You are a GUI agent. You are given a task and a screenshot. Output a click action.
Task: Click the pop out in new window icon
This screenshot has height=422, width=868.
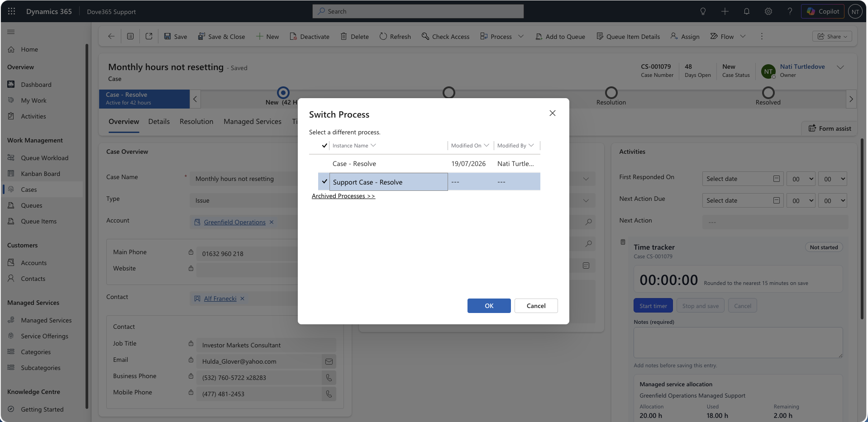click(149, 36)
